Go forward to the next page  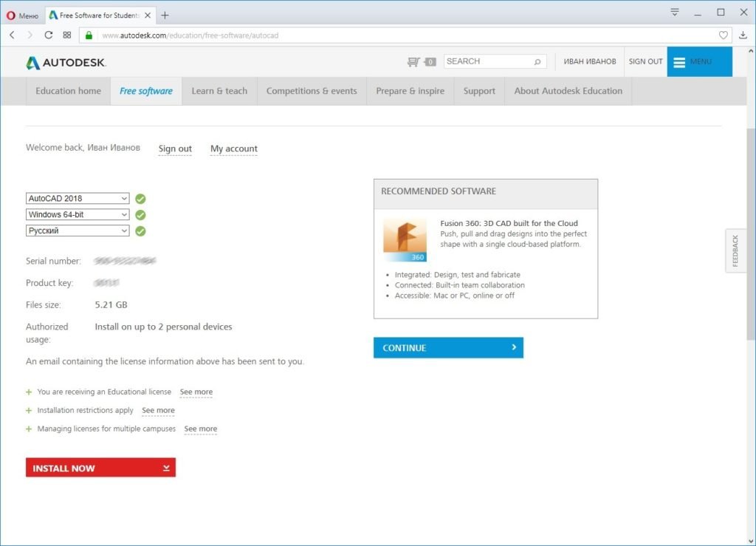click(30, 35)
